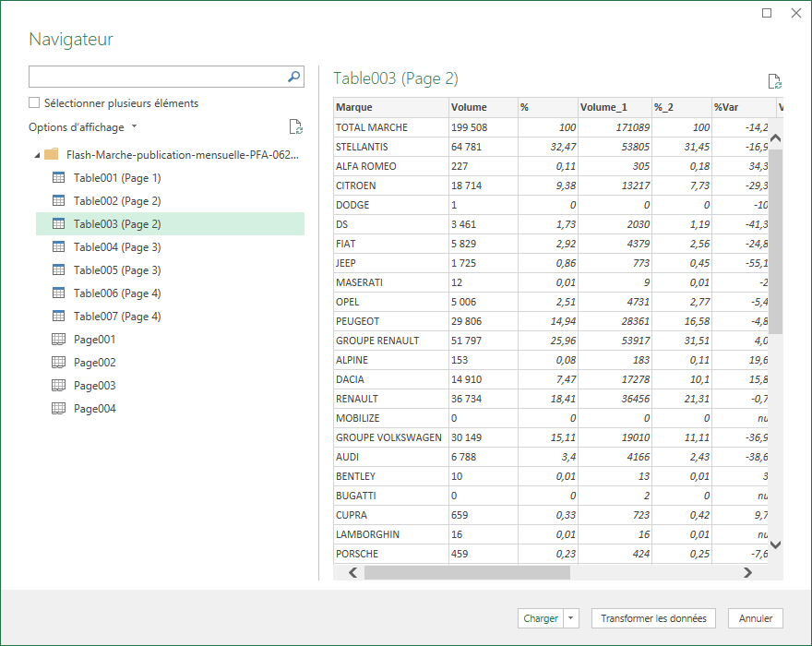812x646 pixels.
Task: Click the TOTAL MARCHE cell
Action: [x=391, y=127]
